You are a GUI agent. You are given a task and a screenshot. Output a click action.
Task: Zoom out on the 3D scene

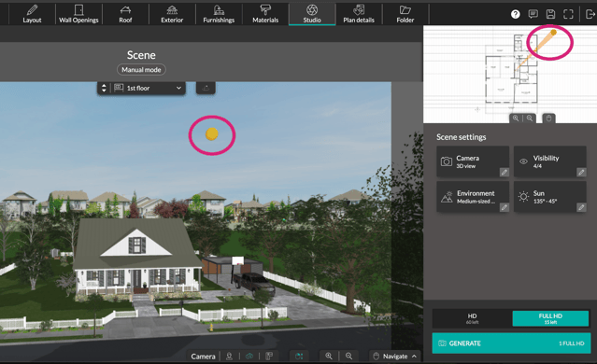[x=348, y=356]
